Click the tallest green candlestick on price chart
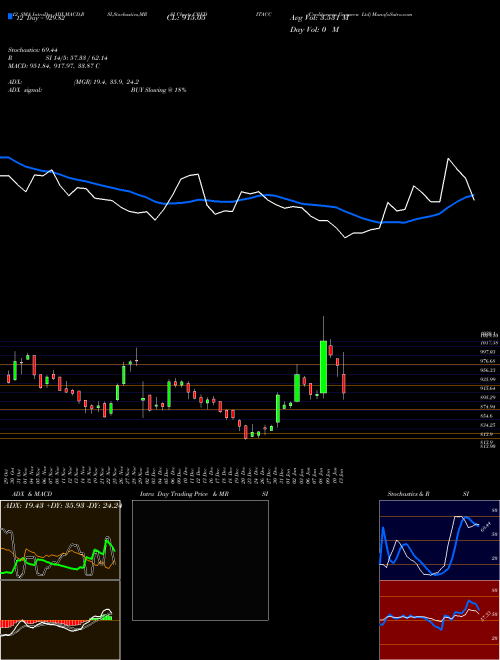The width and height of the screenshot is (500, 660). click(323, 367)
